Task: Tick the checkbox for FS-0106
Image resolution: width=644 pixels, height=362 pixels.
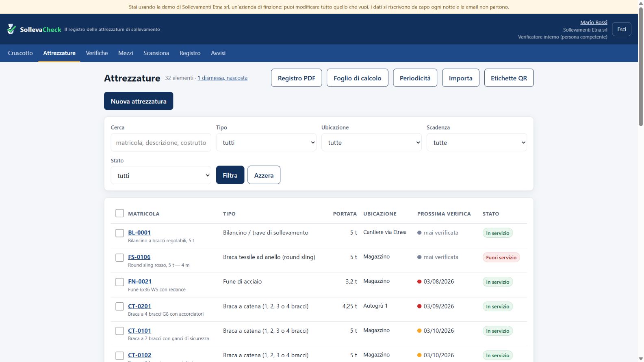Action: pos(119,258)
